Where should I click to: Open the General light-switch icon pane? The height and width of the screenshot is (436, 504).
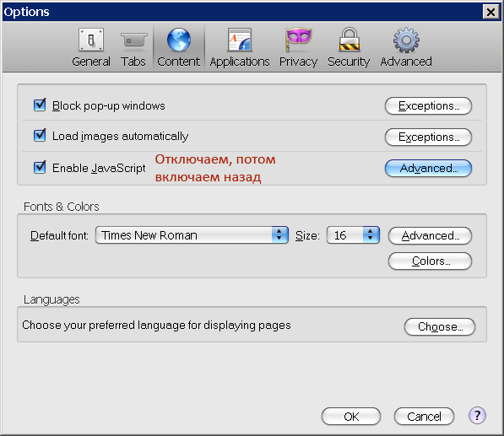coord(91,40)
